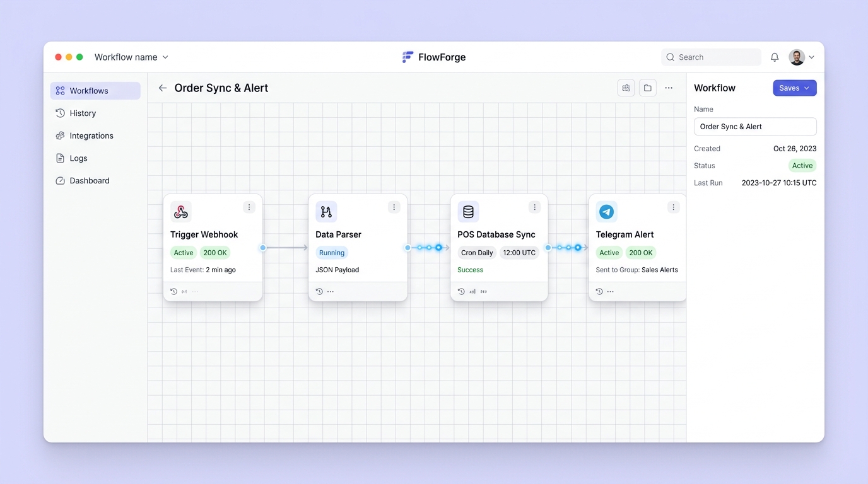Viewport: 868px width, 484px height.
Task: Open history icon in Telegram Alert node footer
Action: coord(599,292)
